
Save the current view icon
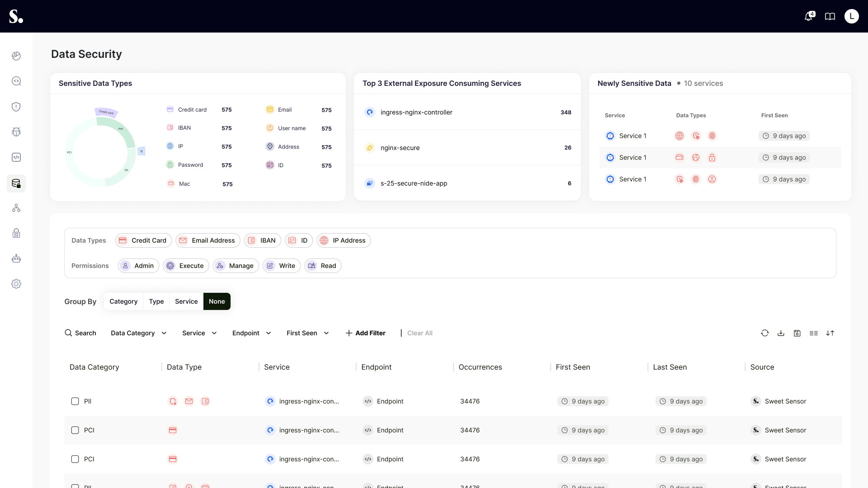pyautogui.click(x=797, y=333)
